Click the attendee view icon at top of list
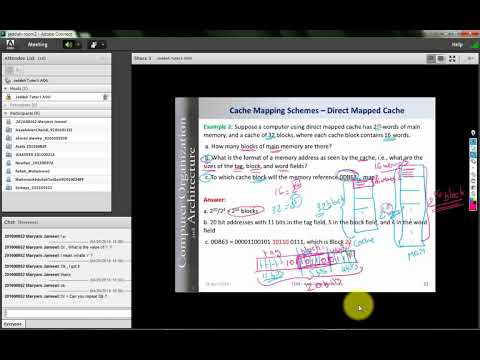This screenshot has height=360, width=480. point(10,70)
